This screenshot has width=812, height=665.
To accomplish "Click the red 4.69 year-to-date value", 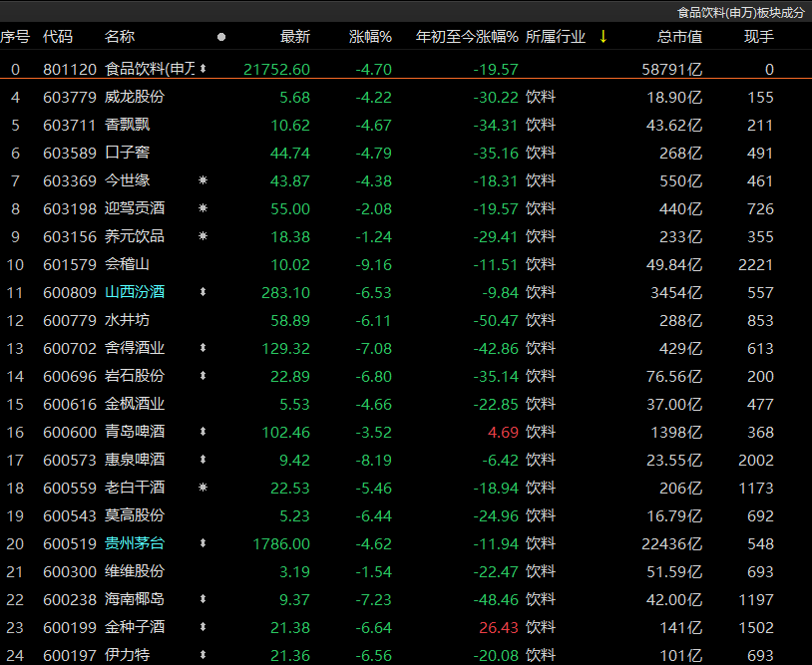I will click(x=504, y=433).
